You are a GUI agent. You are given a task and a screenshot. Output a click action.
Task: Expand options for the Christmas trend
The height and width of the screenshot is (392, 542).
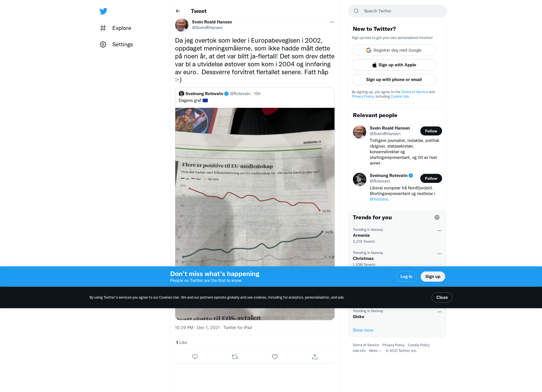pos(439,254)
